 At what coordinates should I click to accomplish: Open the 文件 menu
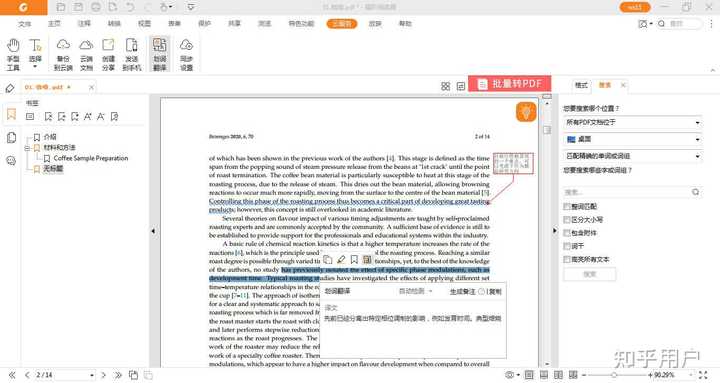[x=24, y=23]
